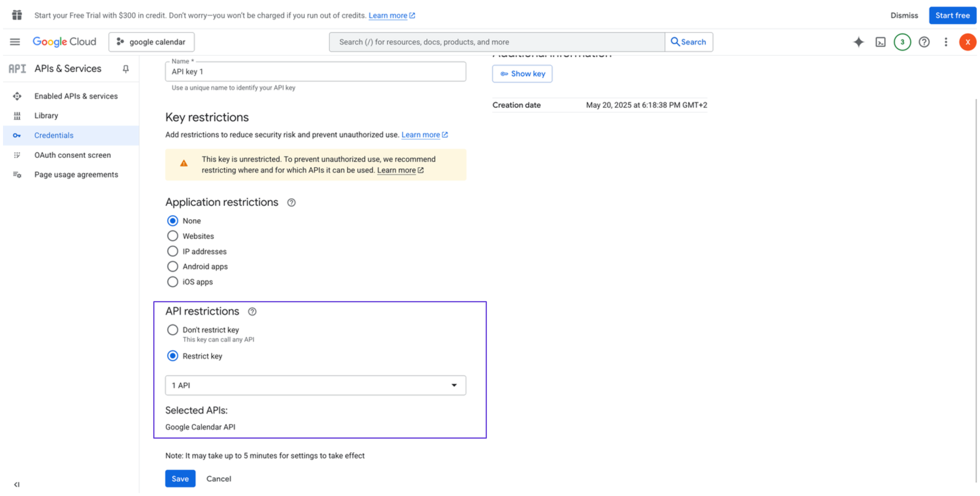Click help icon beside API restrictions
The image size is (980, 496).
(x=252, y=312)
